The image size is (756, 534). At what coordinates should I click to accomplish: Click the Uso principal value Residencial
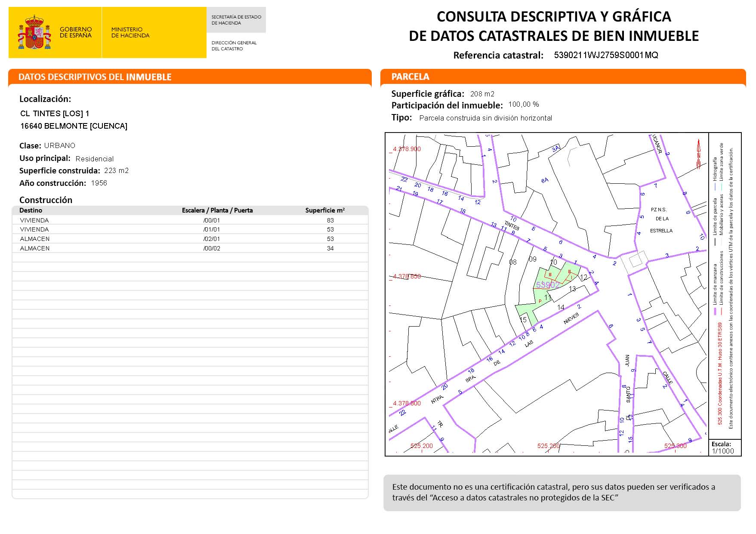[94, 159]
